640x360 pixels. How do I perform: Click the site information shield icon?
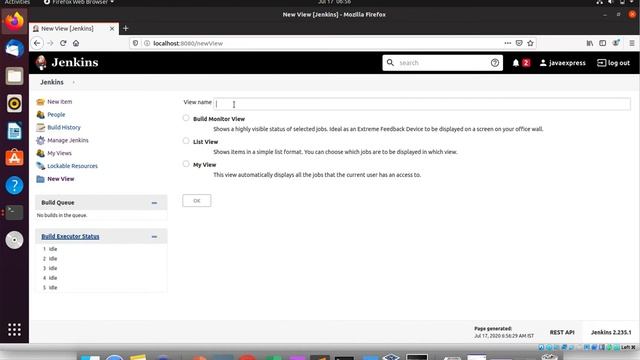point(136,43)
